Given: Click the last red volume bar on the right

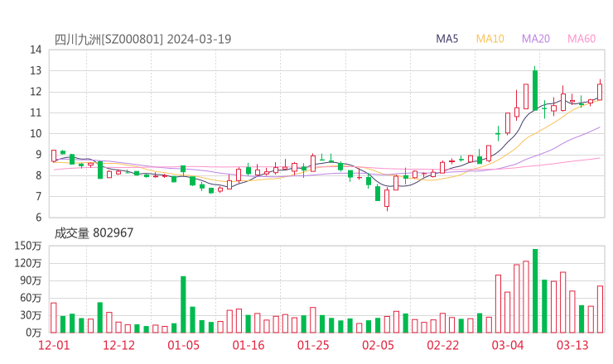Looking at the screenshot, I should [600, 309].
